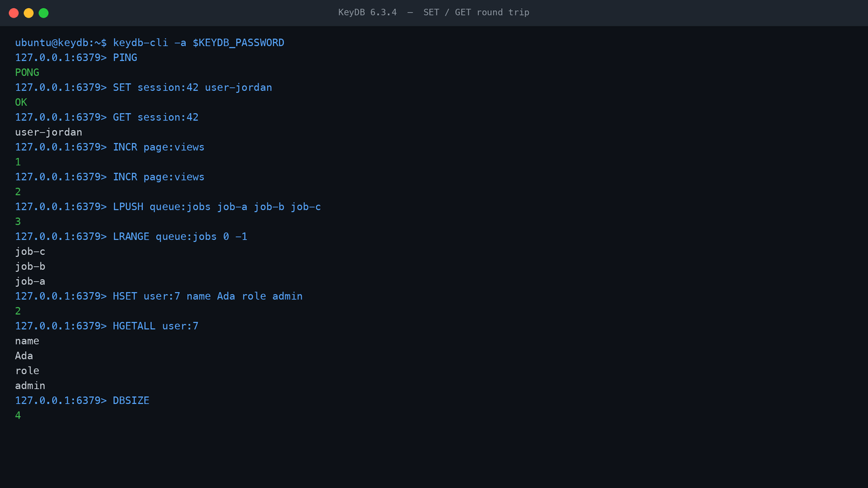Click the "role" output line

[x=27, y=371]
